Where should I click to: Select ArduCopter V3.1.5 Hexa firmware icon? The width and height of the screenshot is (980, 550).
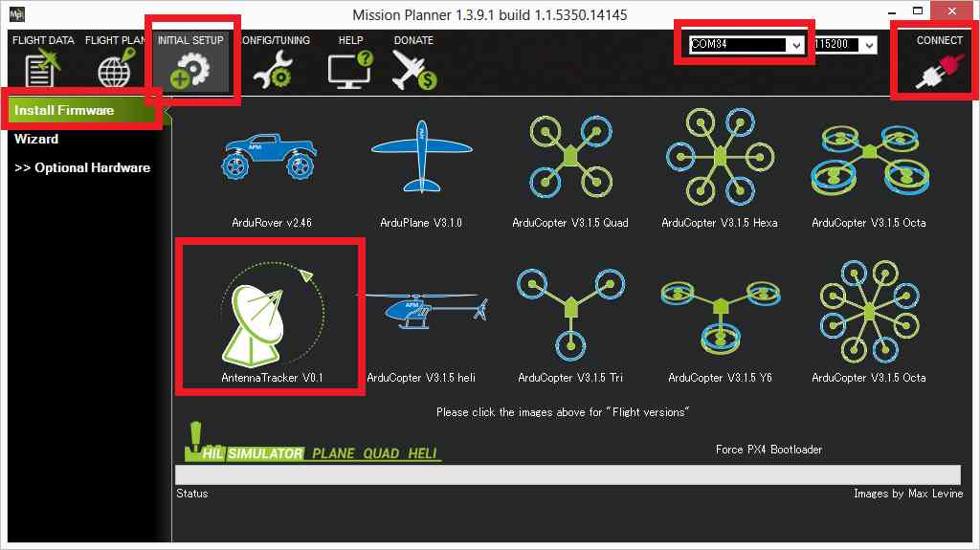(719, 155)
